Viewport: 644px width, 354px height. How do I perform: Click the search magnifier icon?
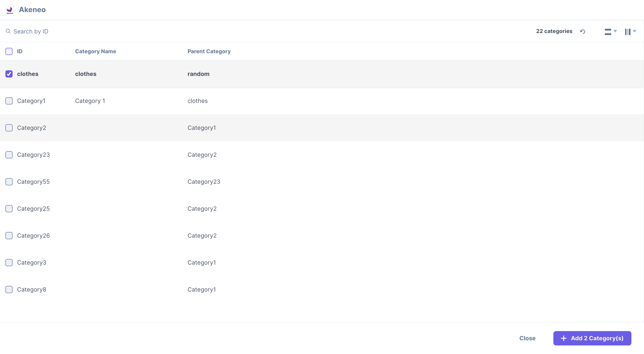point(8,31)
